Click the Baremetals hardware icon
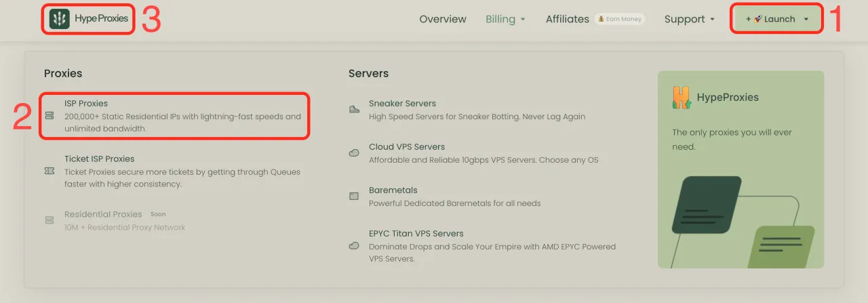 click(354, 196)
